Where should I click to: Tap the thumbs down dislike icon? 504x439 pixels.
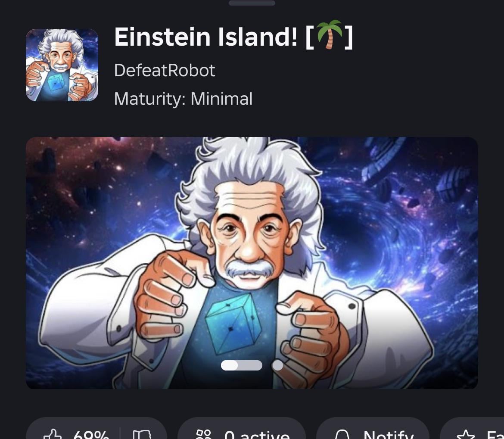(142, 435)
